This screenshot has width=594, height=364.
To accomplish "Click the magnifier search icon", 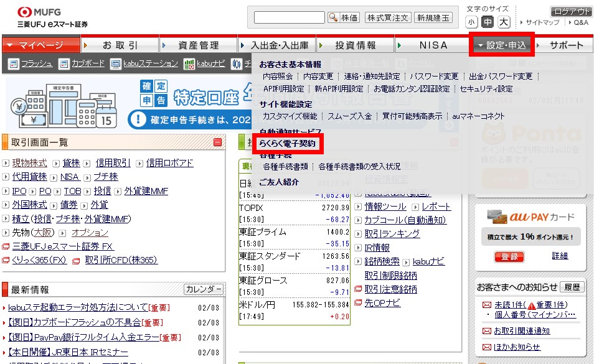I will 333,17.
